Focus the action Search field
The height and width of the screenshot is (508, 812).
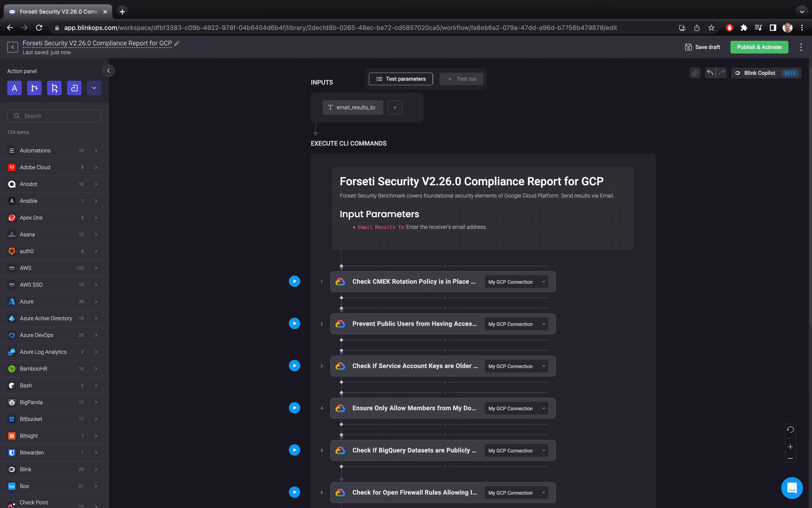click(54, 116)
